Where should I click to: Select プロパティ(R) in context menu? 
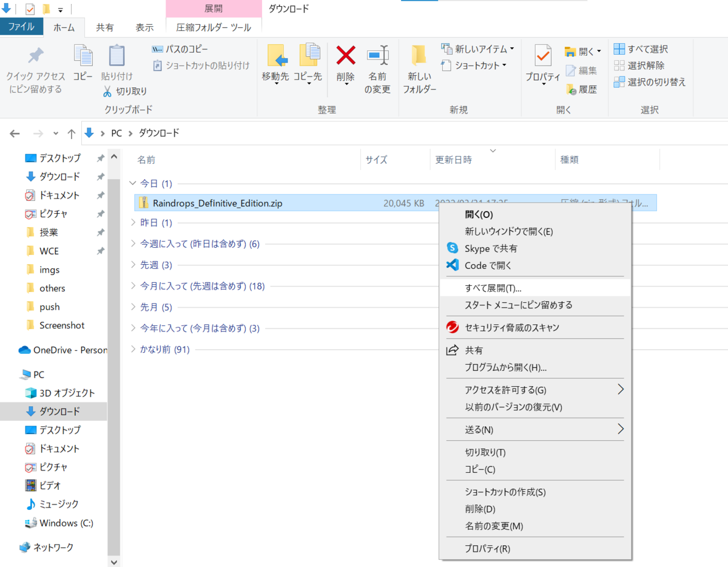click(534, 548)
